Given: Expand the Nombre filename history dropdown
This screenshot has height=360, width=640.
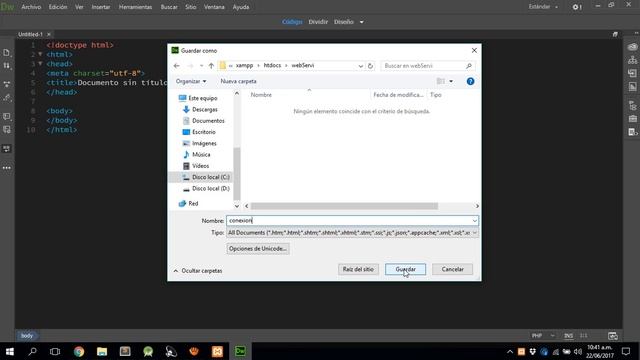Looking at the screenshot, I should 474,221.
